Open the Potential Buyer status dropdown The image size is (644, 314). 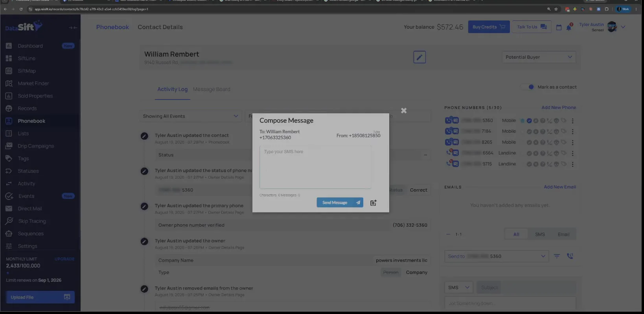click(539, 57)
